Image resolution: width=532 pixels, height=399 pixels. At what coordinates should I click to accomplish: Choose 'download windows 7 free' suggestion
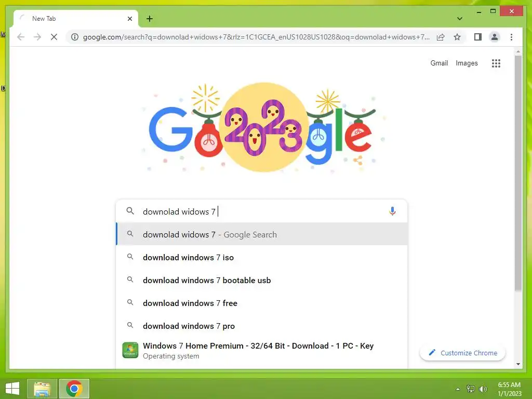point(262,303)
